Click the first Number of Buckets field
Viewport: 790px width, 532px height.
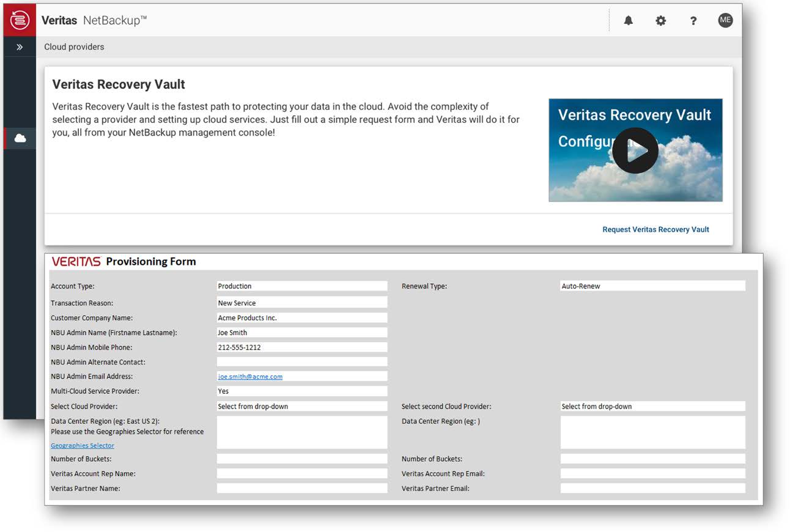tap(302, 459)
